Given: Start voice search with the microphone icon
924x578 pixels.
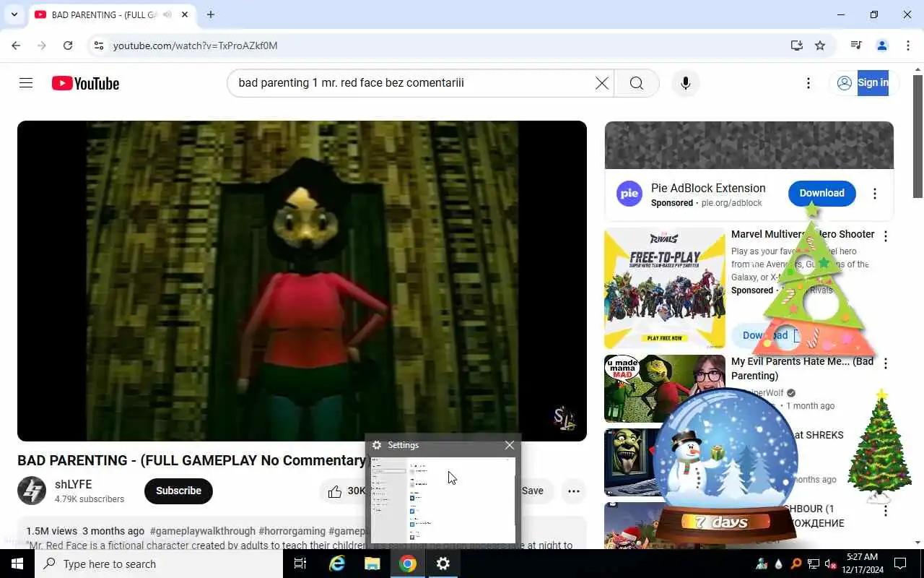Looking at the screenshot, I should tap(686, 83).
